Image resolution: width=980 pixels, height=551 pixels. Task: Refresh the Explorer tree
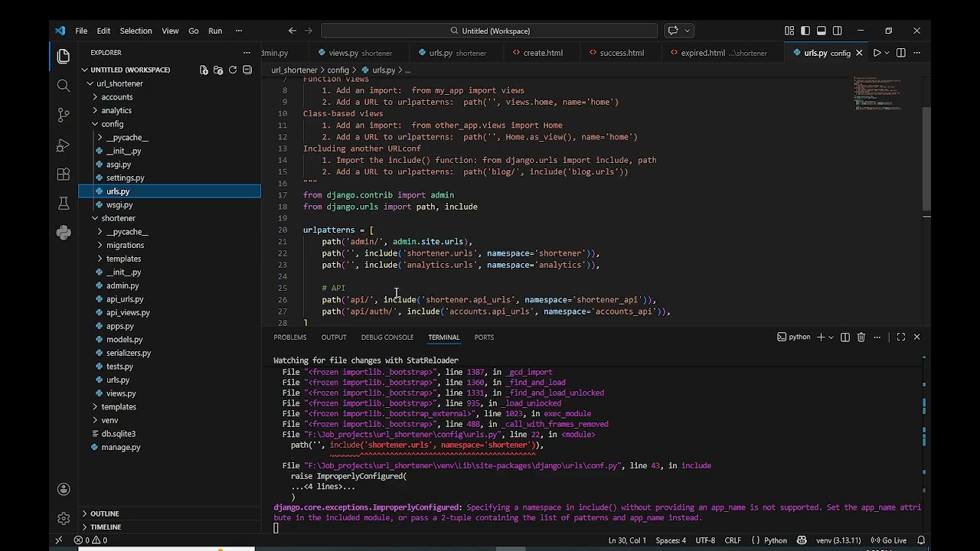click(233, 70)
